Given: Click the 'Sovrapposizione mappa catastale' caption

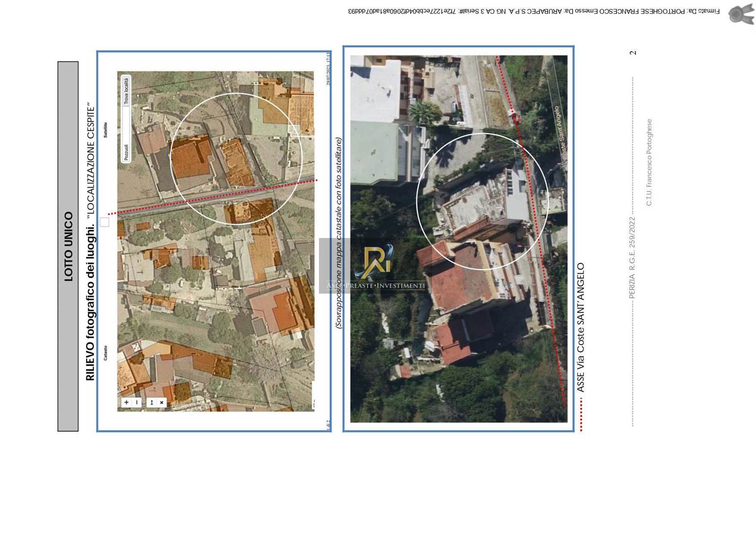Looking at the screenshot, I should click(338, 233).
